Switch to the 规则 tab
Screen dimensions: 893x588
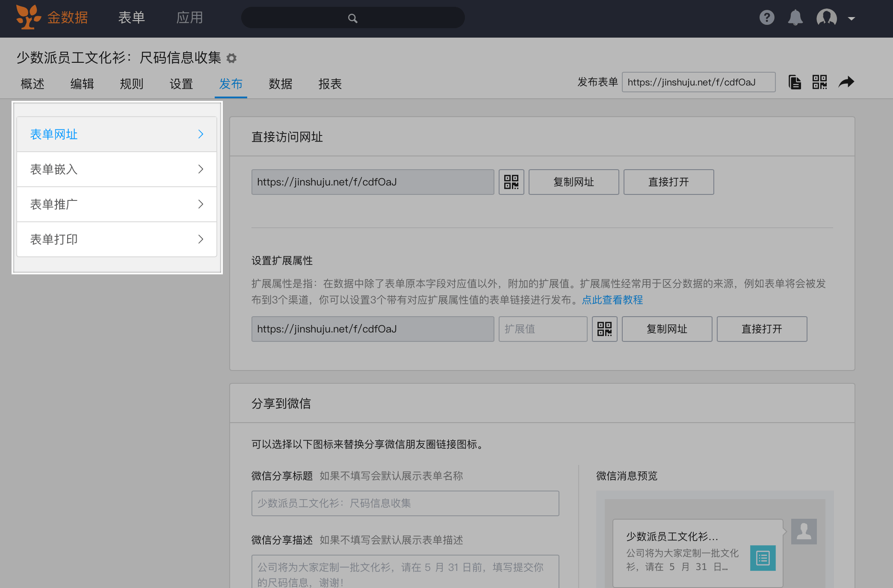pos(132,84)
